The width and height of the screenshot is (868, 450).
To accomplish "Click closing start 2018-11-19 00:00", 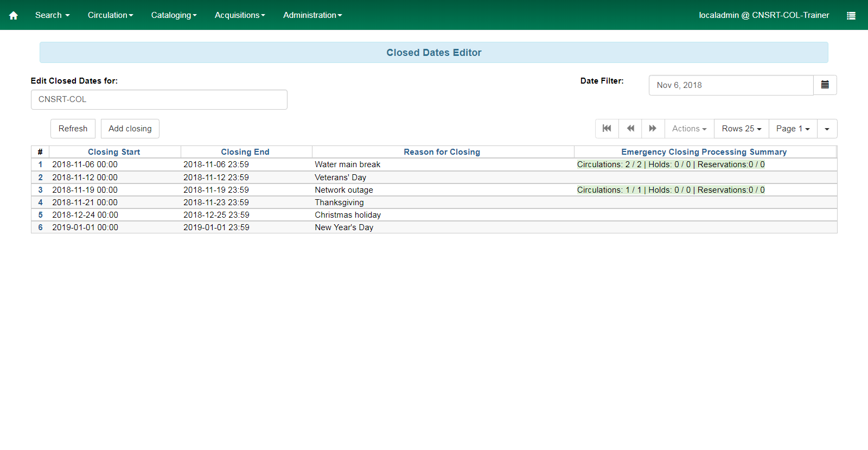I will coord(85,190).
